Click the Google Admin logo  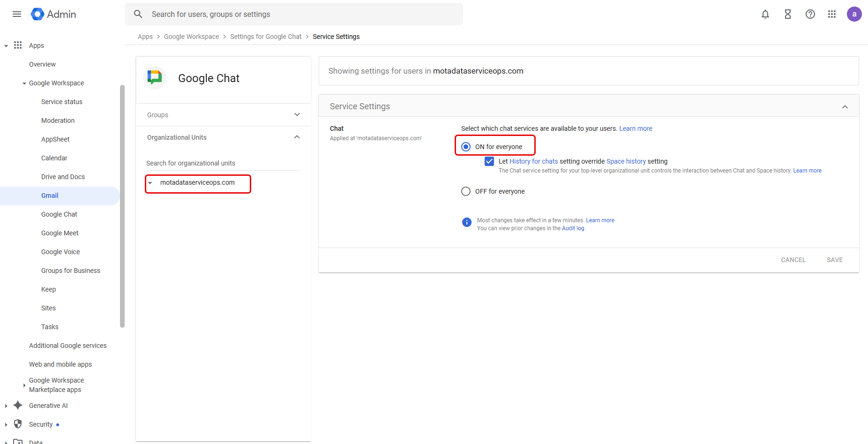tap(53, 14)
